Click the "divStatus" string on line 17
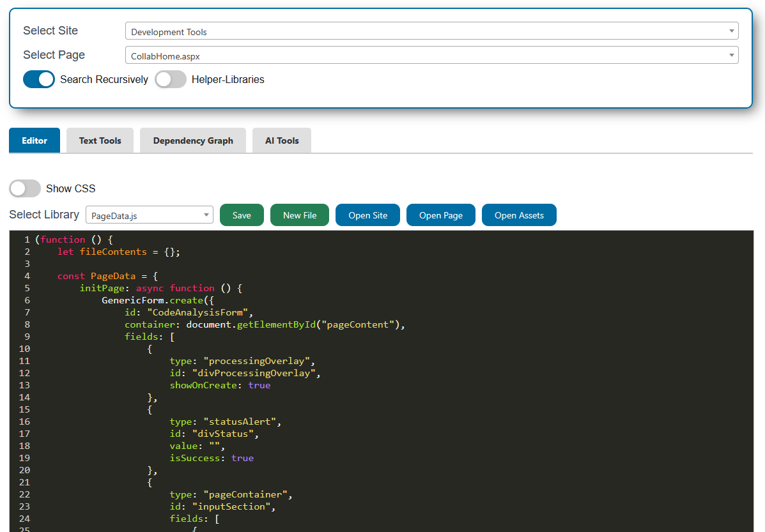Viewport: 765px width, 532px height. click(223, 434)
